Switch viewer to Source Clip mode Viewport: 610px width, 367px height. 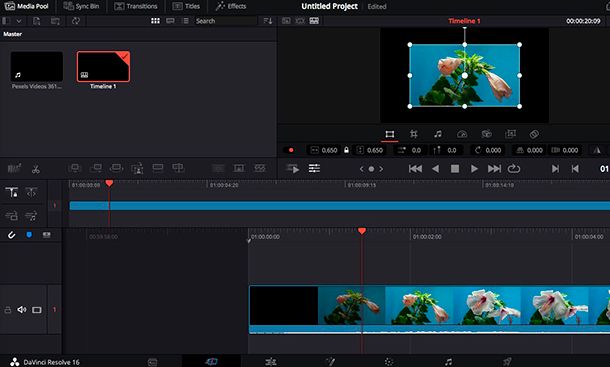[x=286, y=21]
